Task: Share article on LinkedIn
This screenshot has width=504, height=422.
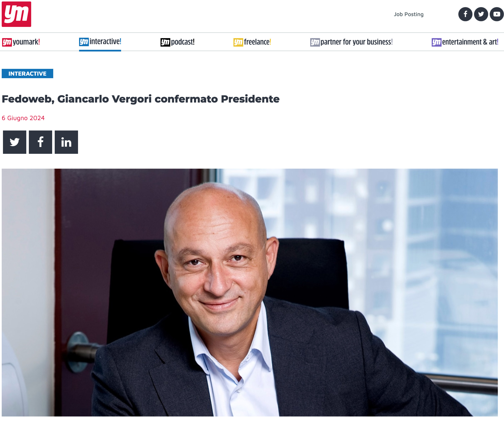Action: point(67,142)
